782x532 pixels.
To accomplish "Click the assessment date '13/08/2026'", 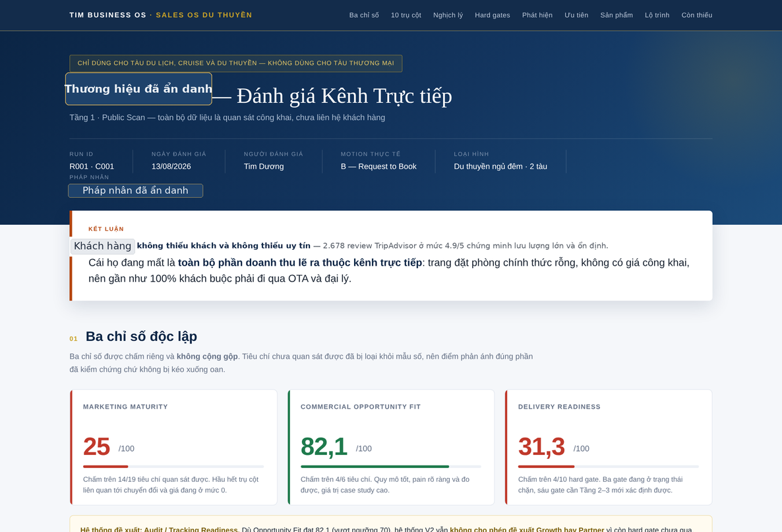I will click(171, 167).
